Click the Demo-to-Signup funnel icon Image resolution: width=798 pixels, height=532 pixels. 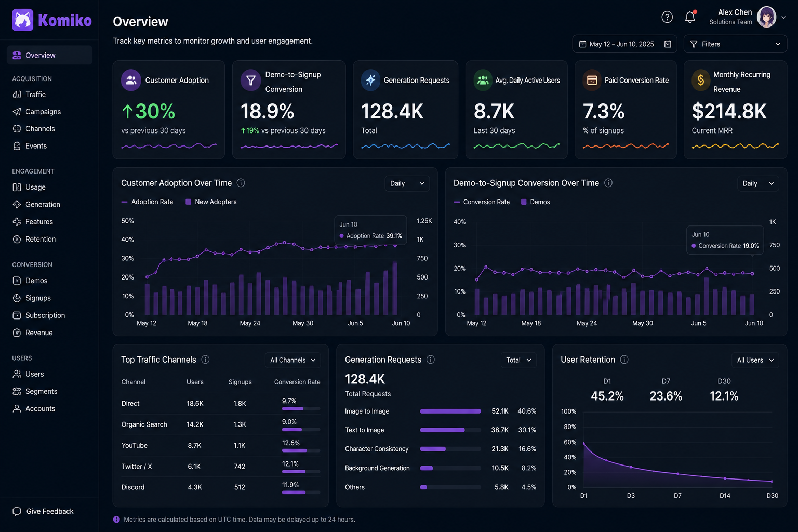click(x=250, y=80)
